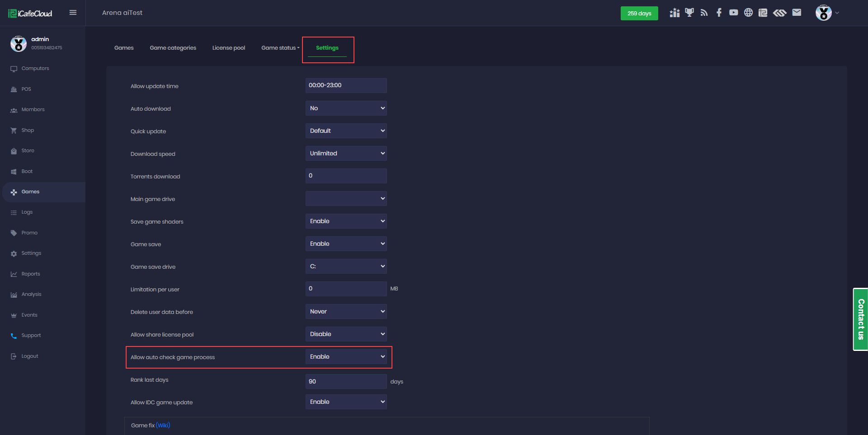
Task: Click the Allow update time field
Action: (x=346, y=85)
